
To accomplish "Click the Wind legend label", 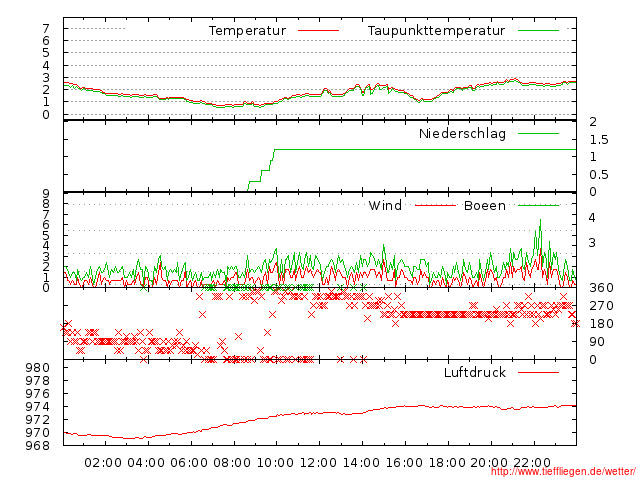I will tap(385, 205).
